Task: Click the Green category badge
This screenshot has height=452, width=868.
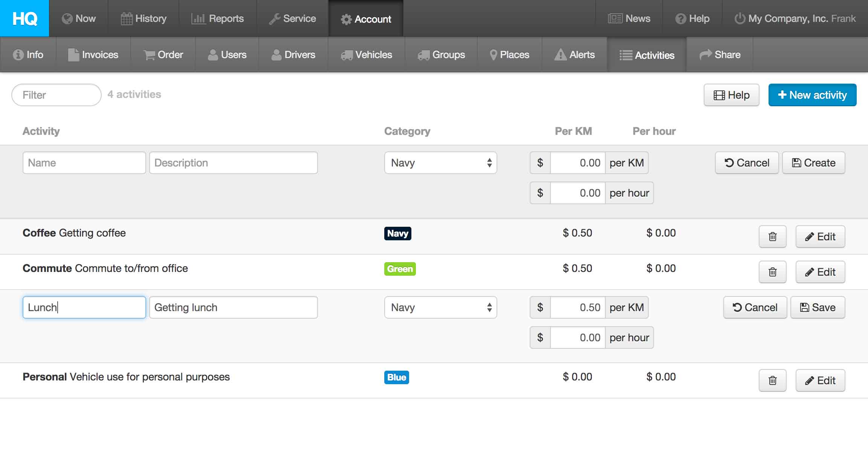Action: 400,269
